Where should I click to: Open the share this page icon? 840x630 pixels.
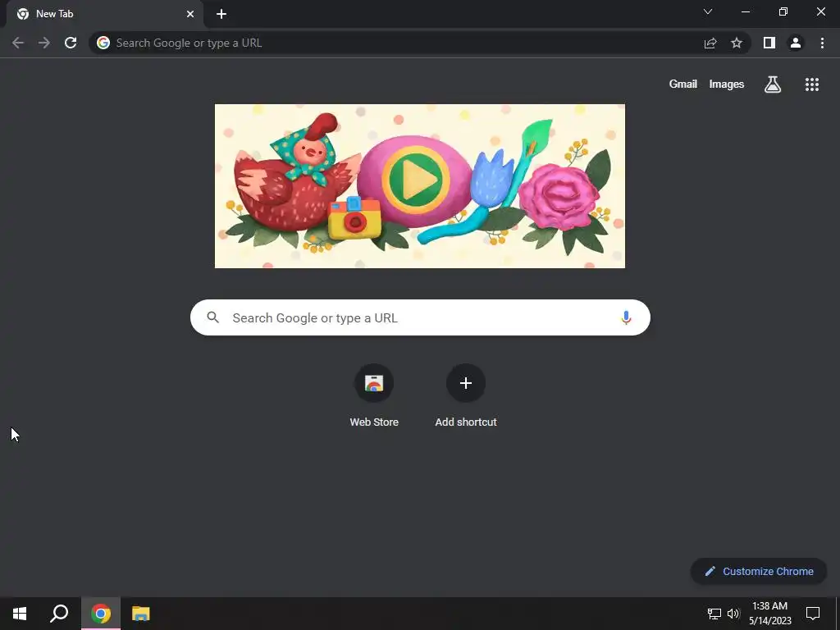click(x=710, y=43)
